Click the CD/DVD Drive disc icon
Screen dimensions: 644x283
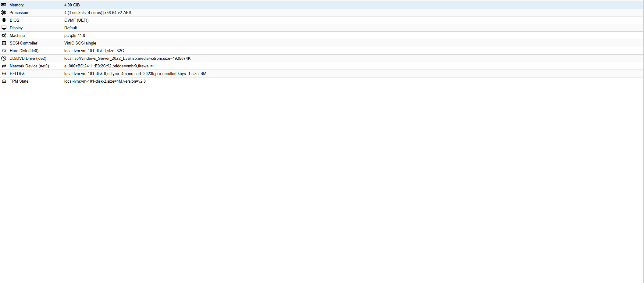(4, 58)
